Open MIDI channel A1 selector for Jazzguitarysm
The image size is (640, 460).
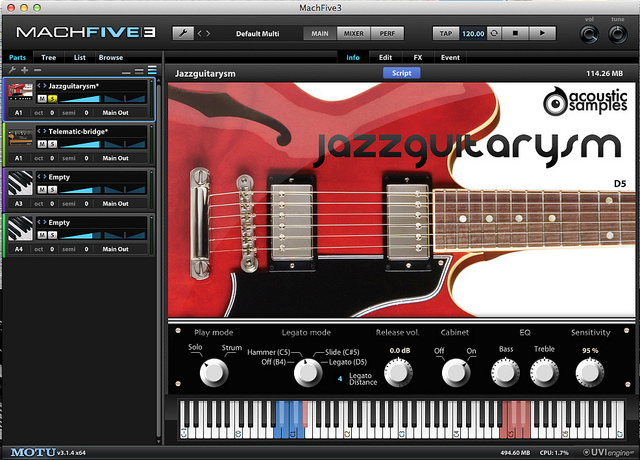pos(19,113)
